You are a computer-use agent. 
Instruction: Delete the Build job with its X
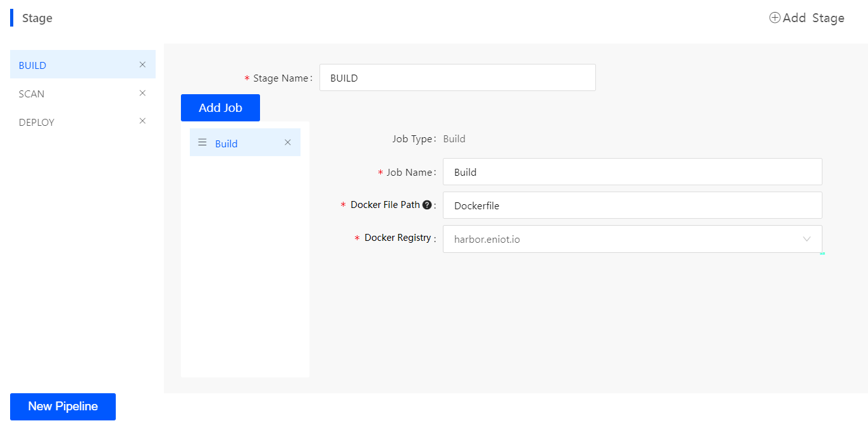coord(287,142)
